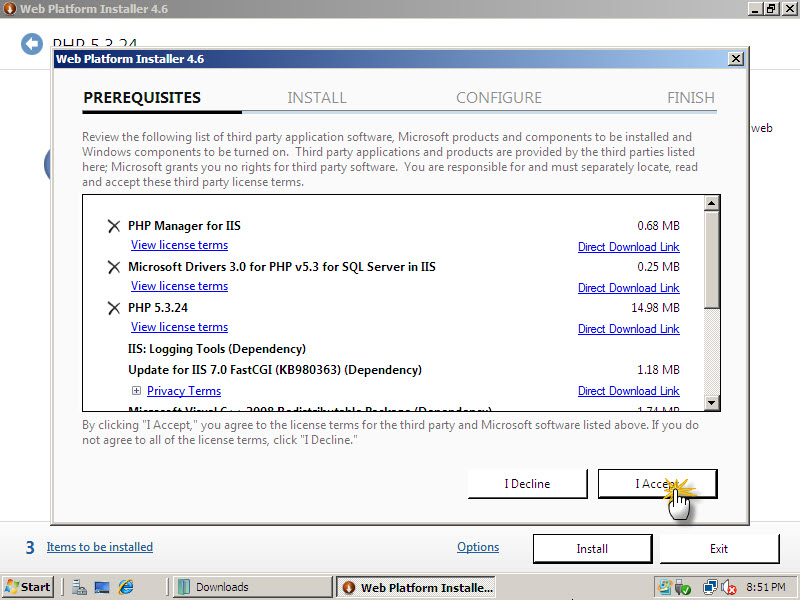Viewport: 800px width, 600px height.
Task: View license terms for Microsoft Drivers 3.0
Action: pyautogui.click(x=179, y=286)
